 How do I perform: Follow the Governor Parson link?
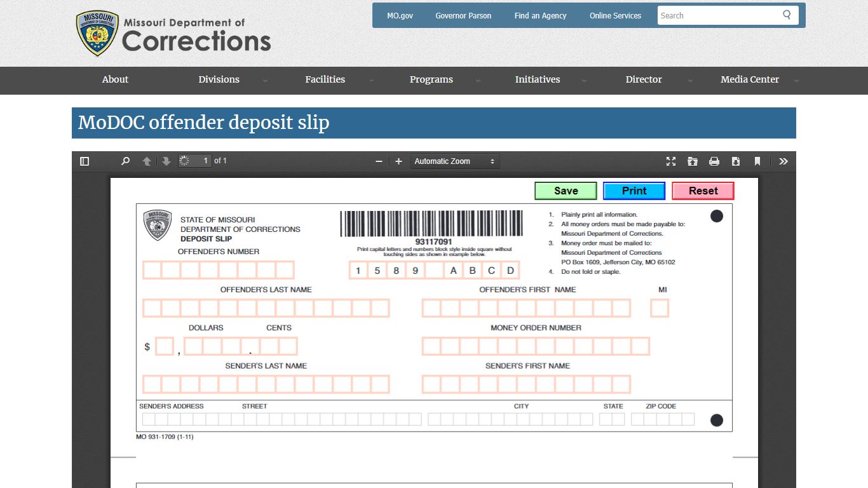pyautogui.click(x=463, y=16)
